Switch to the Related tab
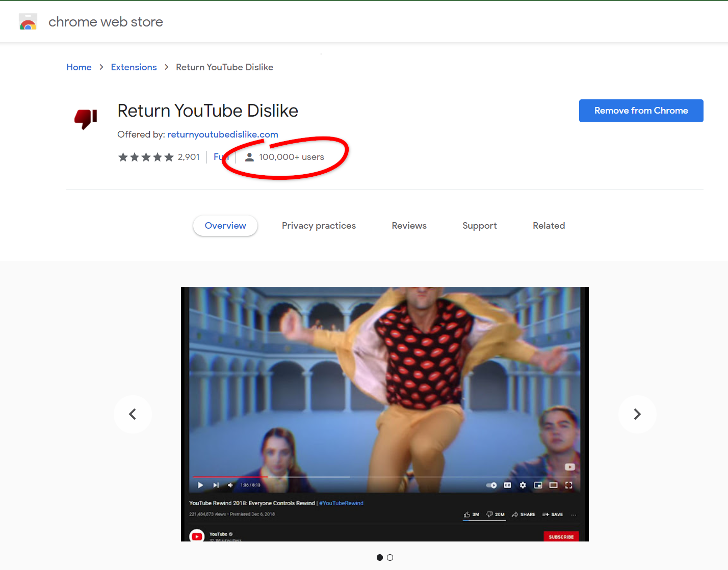 (x=549, y=226)
